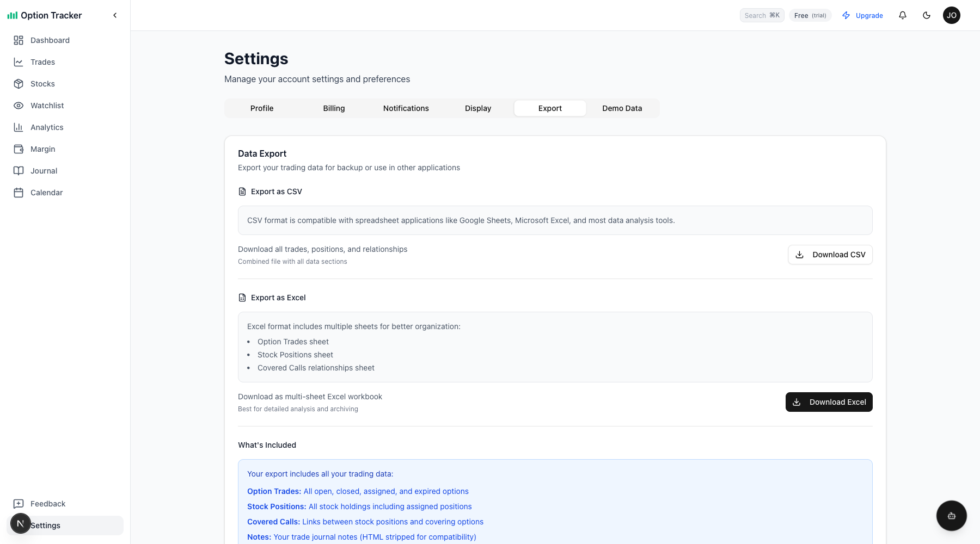This screenshot has height=544, width=980.
Task: Open the JO user avatar menu
Action: pos(952,15)
